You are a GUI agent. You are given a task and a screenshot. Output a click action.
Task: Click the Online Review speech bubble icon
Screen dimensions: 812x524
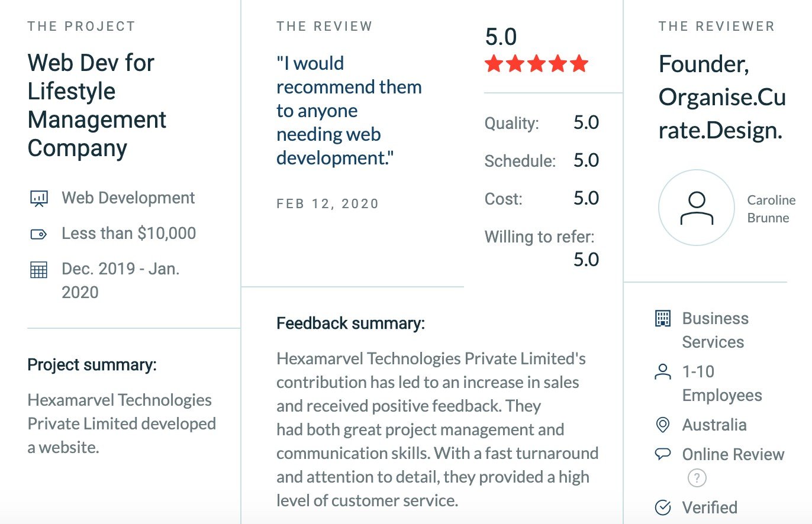(x=663, y=454)
